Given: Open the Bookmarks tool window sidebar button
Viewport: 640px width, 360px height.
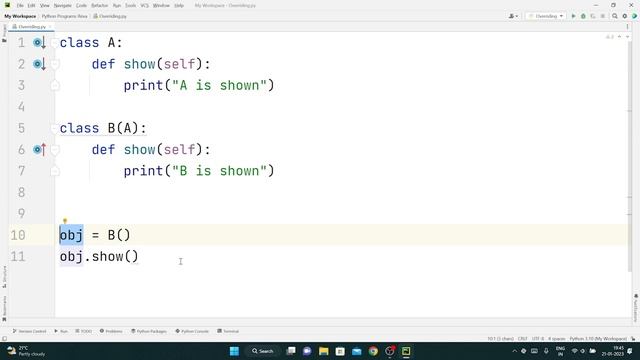Looking at the screenshot, I should (4, 308).
